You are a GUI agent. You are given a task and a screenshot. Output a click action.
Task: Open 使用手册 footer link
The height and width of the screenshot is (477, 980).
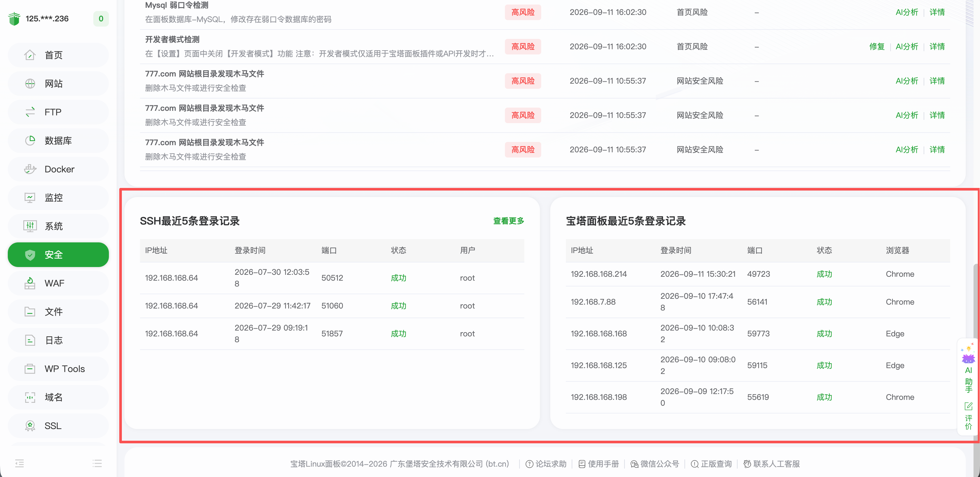tap(599, 464)
